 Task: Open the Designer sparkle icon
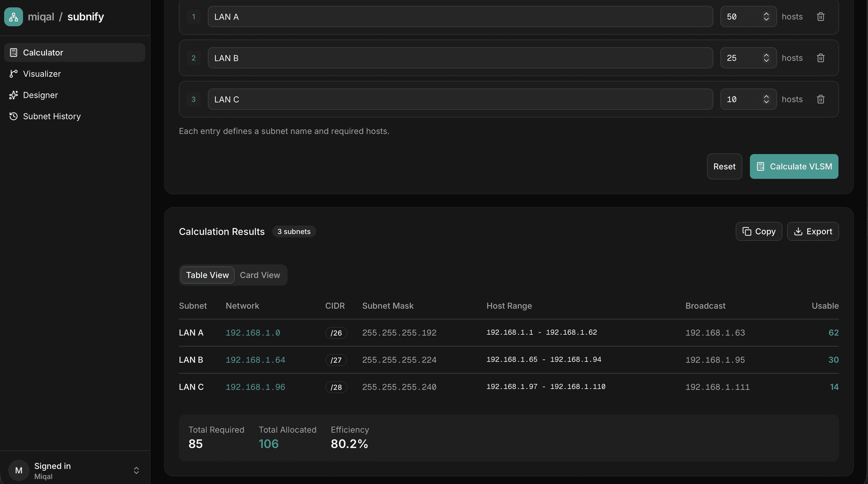(14, 95)
